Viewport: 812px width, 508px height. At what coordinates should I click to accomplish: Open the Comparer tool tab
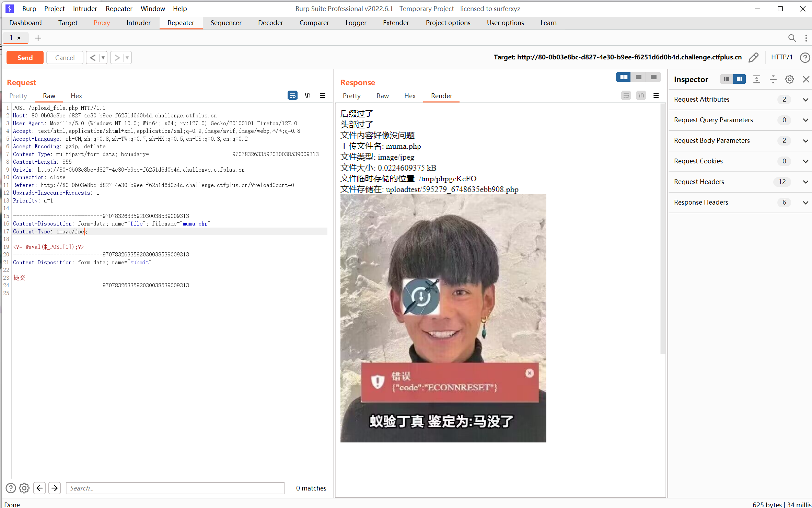pyautogui.click(x=314, y=23)
